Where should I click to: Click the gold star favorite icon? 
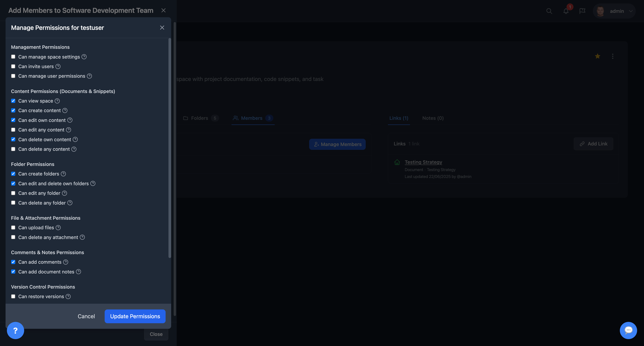pyautogui.click(x=597, y=56)
